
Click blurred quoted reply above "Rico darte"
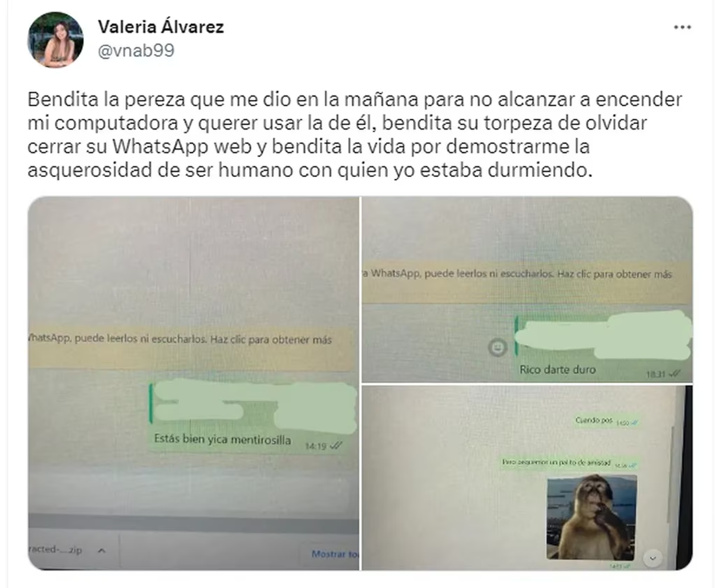603,335
